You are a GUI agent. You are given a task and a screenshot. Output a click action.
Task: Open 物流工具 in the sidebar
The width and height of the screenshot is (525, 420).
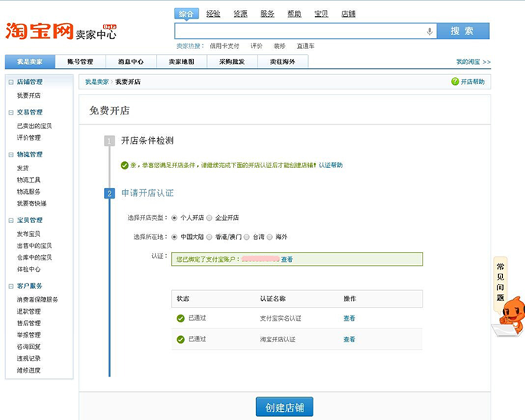tap(29, 180)
